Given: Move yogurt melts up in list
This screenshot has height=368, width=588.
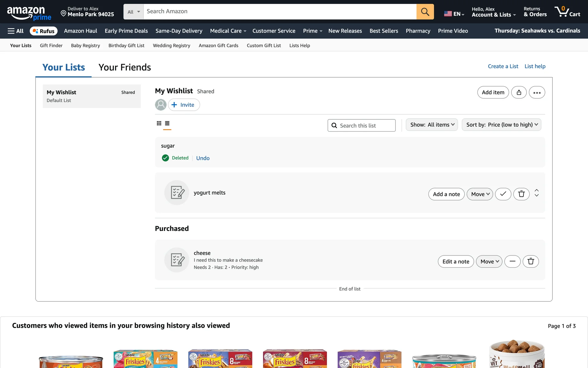Looking at the screenshot, I should (x=537, y=190).
